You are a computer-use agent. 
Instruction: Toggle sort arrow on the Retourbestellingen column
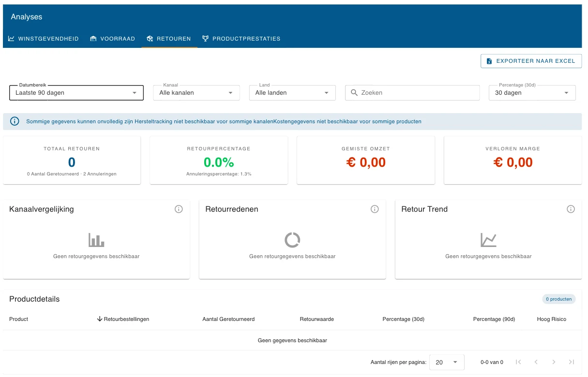click(100, 319)
